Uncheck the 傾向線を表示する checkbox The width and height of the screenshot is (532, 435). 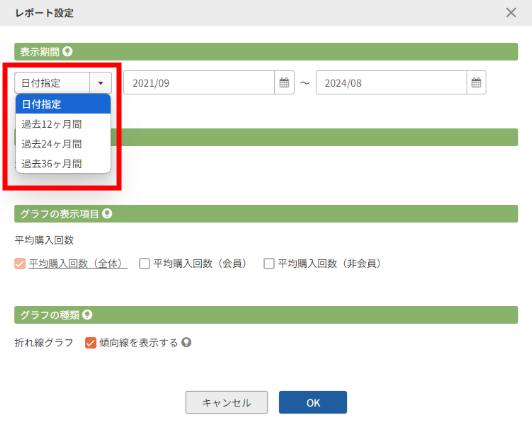click(x=90, y=343)
